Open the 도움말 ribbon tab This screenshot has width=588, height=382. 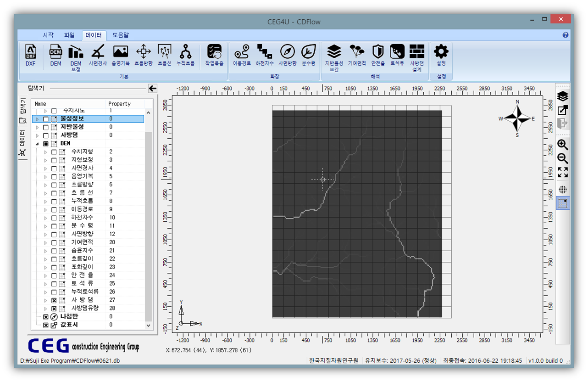[x=121, y=35]
